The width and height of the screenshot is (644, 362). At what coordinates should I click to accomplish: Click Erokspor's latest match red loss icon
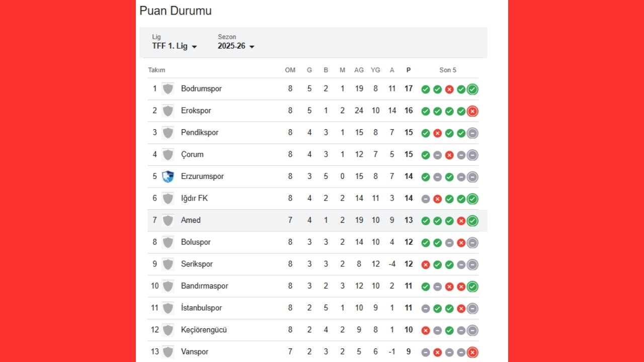tap(472, 111)
